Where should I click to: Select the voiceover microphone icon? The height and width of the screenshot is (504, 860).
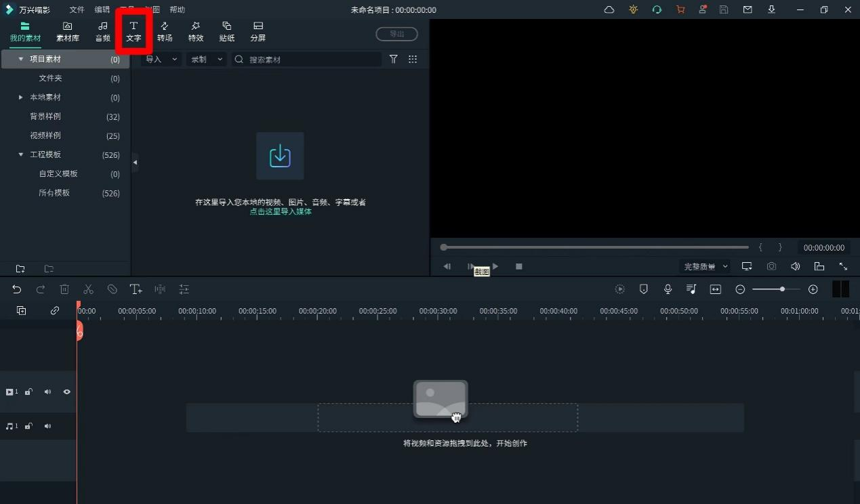pos(668,289)
